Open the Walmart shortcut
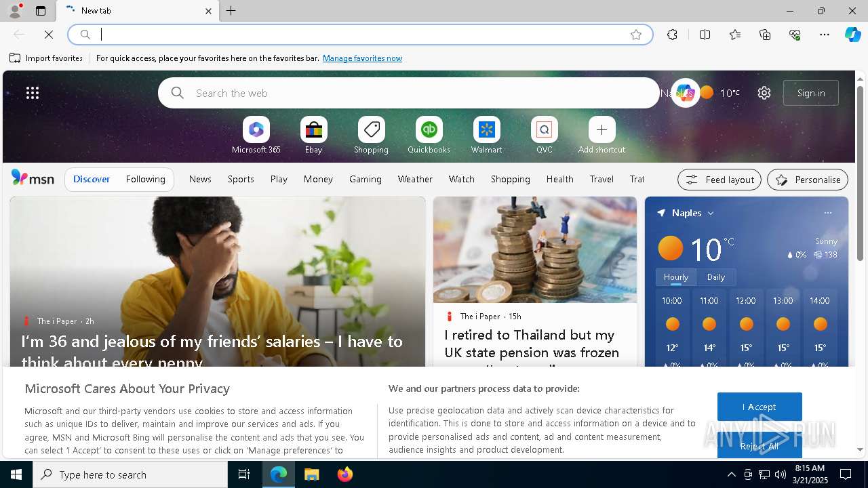The height and width of the screenshot is (488, 868). [x=487, y=136]
